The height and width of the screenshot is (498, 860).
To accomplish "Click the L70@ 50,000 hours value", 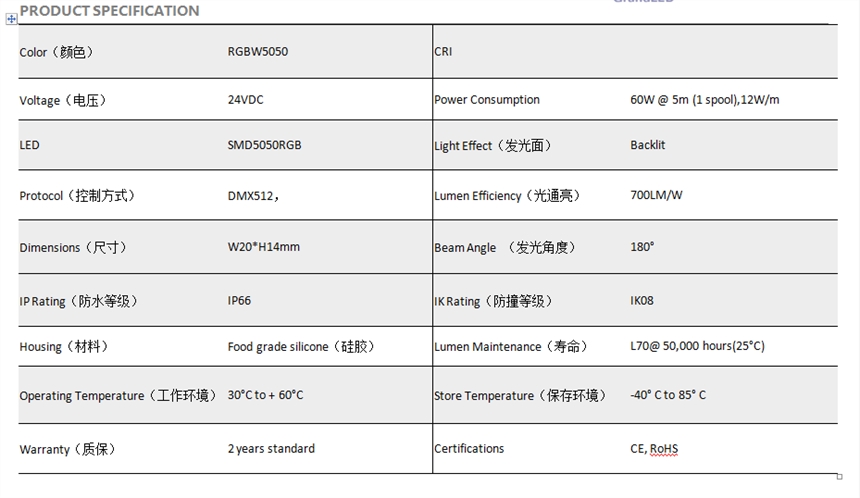I will click(697, 346).
